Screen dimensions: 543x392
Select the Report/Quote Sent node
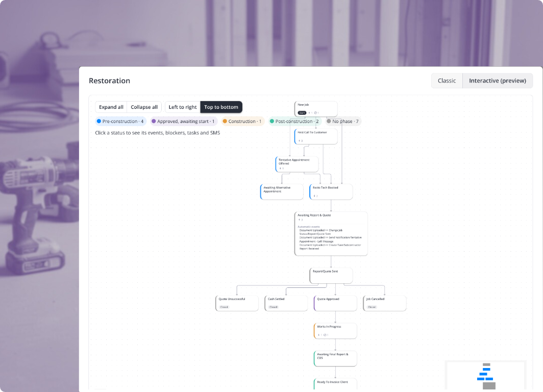coord(331,276)
